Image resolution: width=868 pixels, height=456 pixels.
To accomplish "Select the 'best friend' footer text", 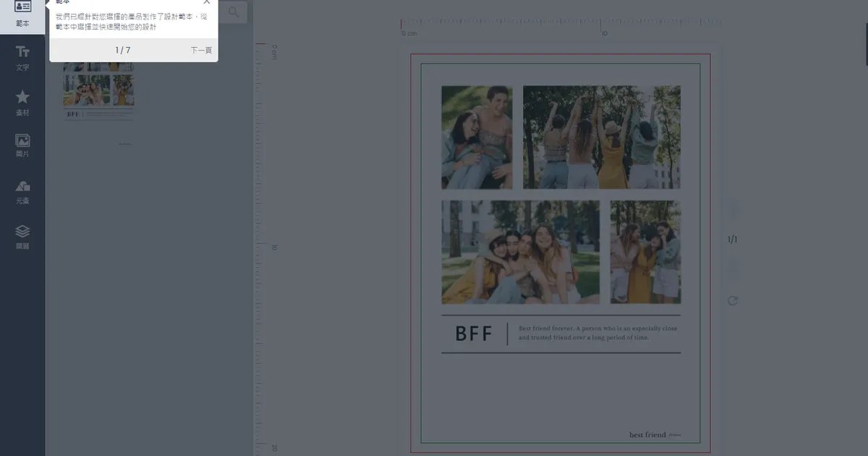I will tap(647, 435).
